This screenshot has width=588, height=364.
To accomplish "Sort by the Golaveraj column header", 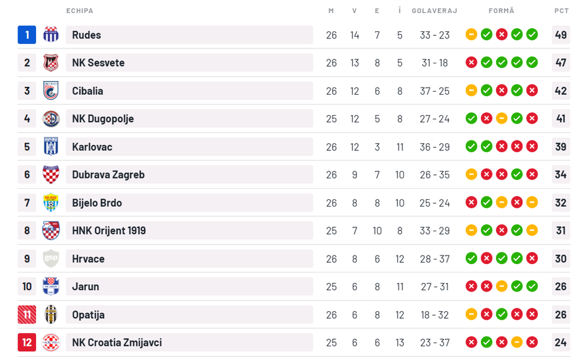I will tap(434, 10).
